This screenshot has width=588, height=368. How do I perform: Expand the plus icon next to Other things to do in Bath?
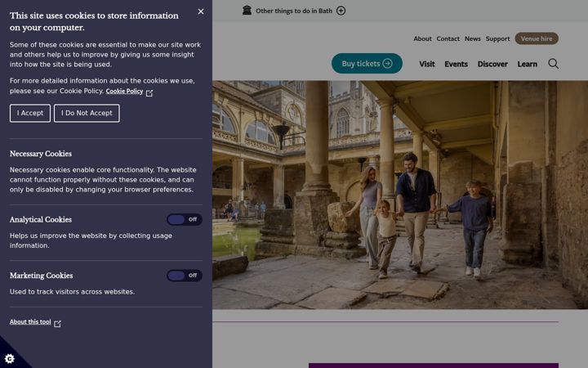(341, 11)
